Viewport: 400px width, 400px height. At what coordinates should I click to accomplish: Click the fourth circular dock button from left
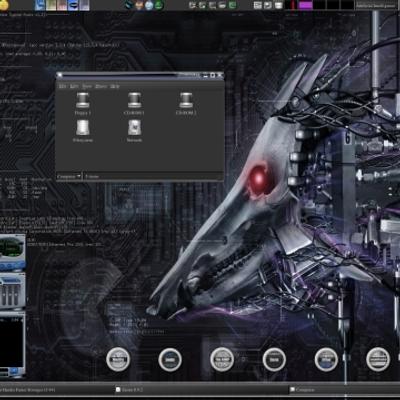coord(274,359)
